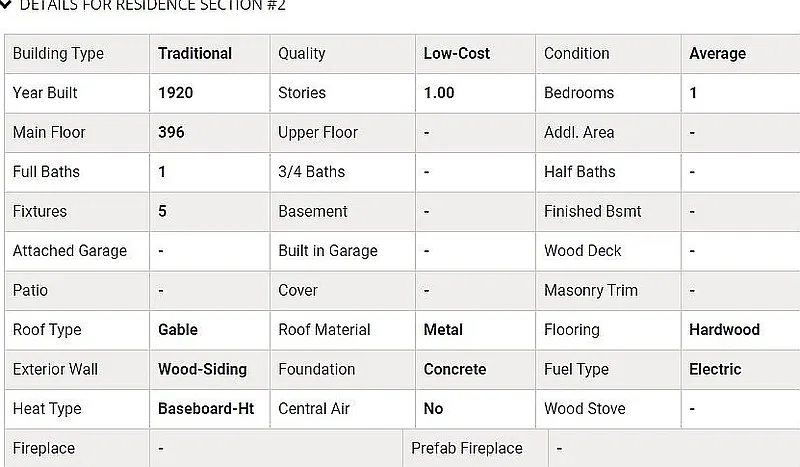The height and width of the screenshot is (467, 800).
Task: Click the Electric fuel type value
Action: click(x=715, y=369)
